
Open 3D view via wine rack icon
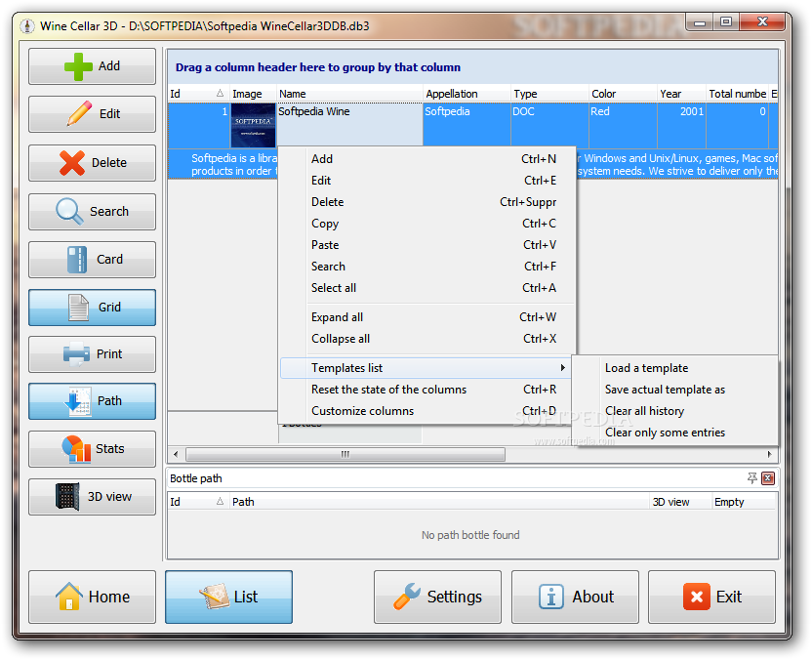67,497
